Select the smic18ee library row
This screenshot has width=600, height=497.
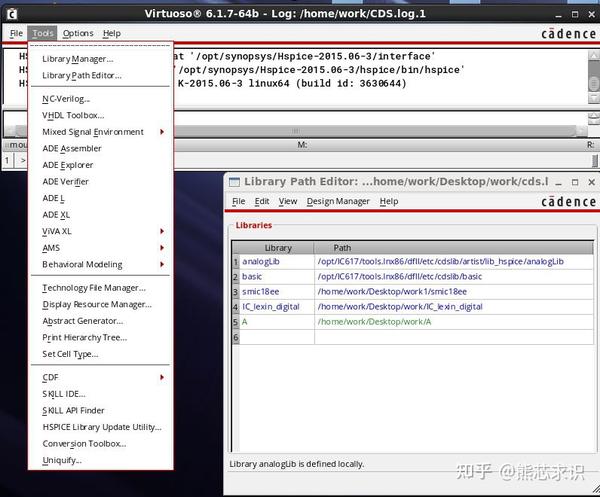412,292
